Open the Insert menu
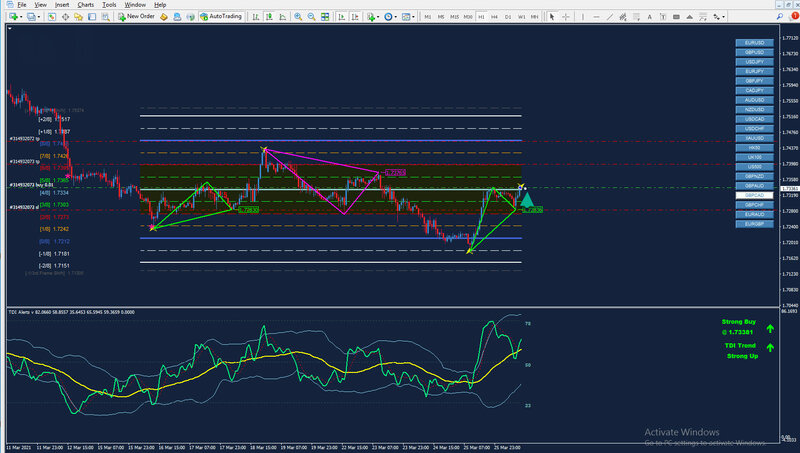This screenshot has width=800, height=453. [x=62, y=5]
